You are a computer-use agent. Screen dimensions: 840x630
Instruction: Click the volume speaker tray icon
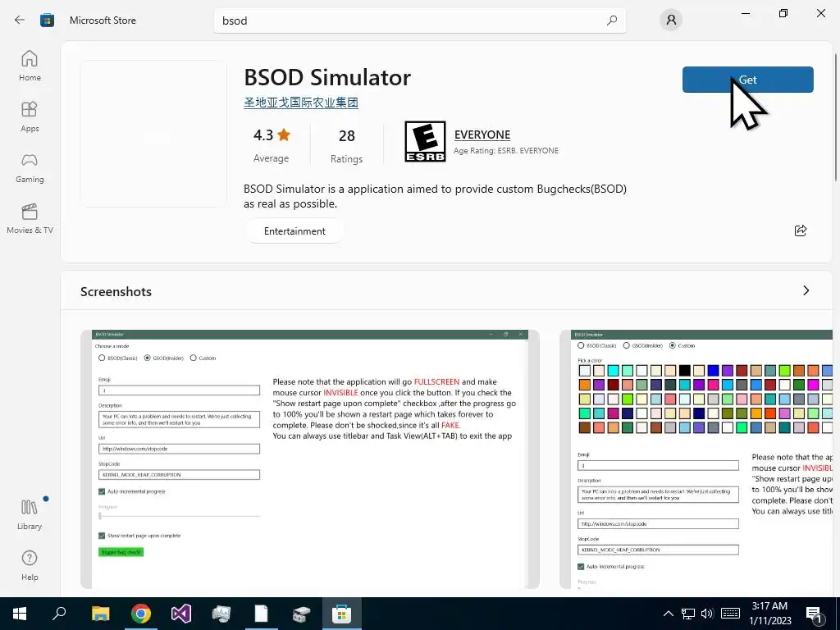pos(707,614)
